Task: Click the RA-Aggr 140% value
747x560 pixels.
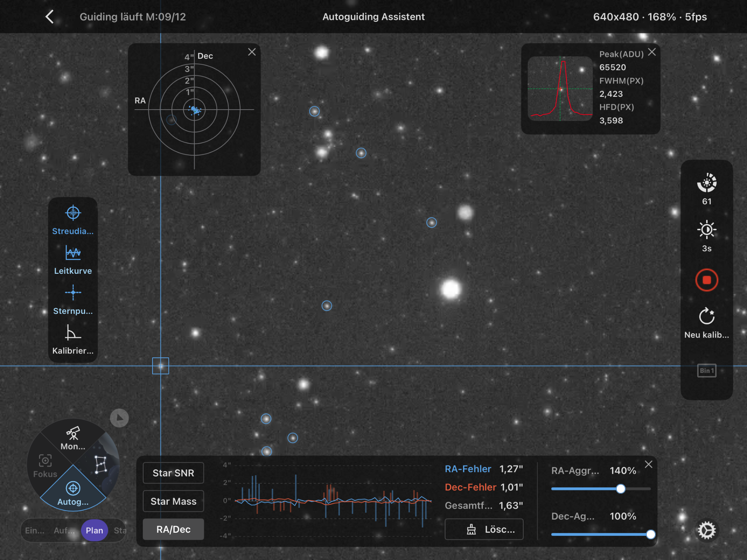Action: tap(623, 471)
